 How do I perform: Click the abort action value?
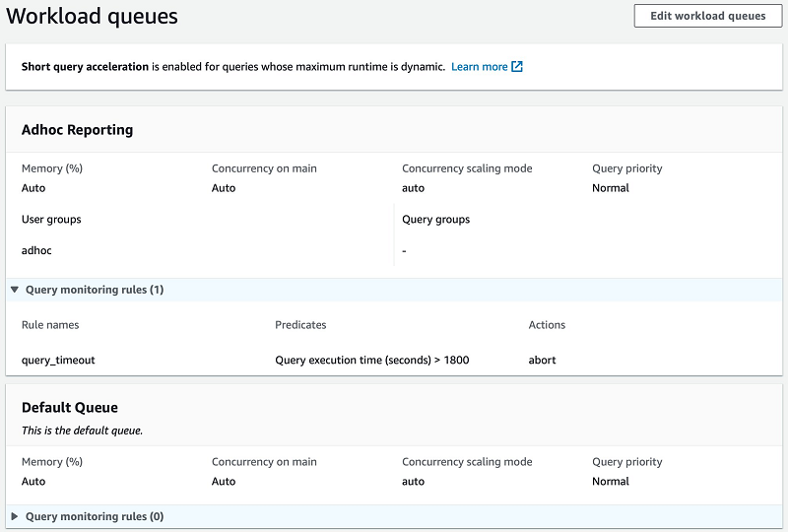[x=542, y=360]
